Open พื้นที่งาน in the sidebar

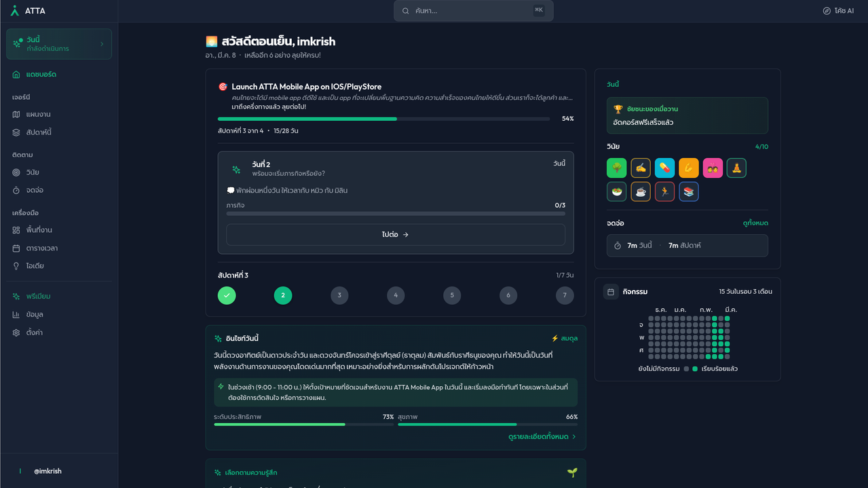[x=59, y=230]
